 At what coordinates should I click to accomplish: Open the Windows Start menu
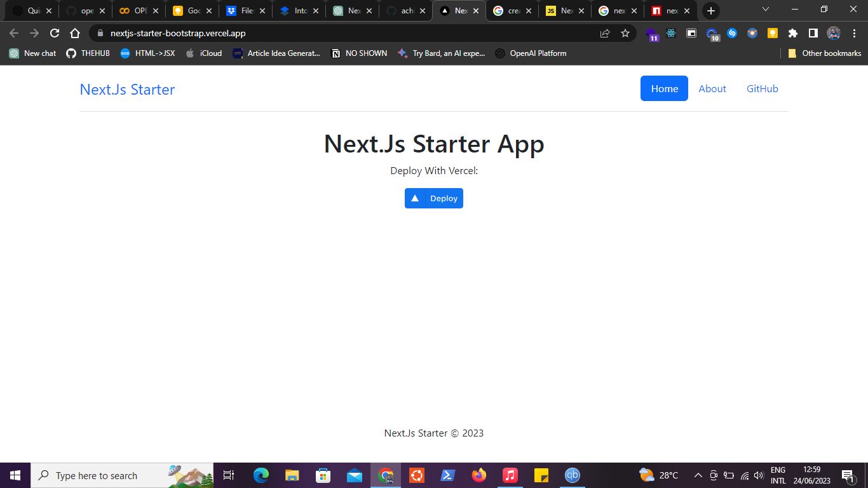click(x=15, y=475)
